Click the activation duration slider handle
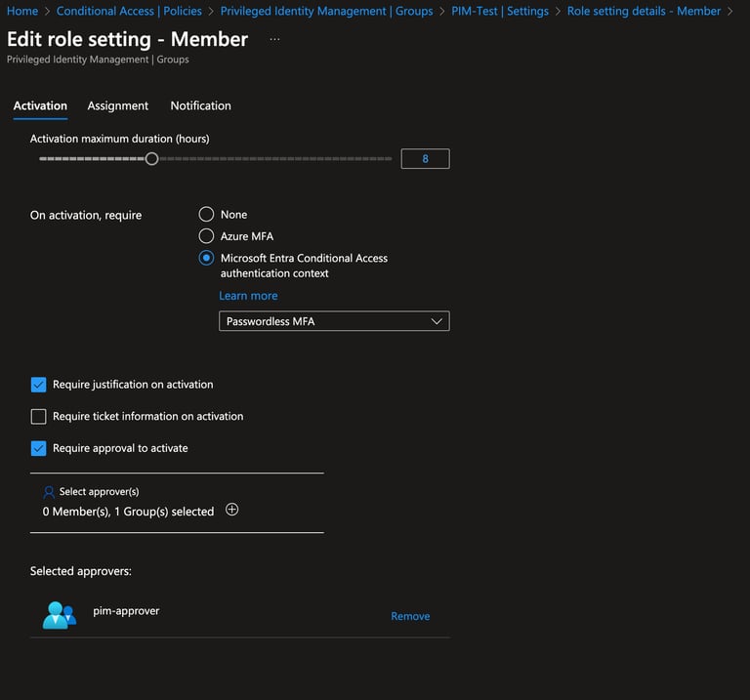 (151, 159)
